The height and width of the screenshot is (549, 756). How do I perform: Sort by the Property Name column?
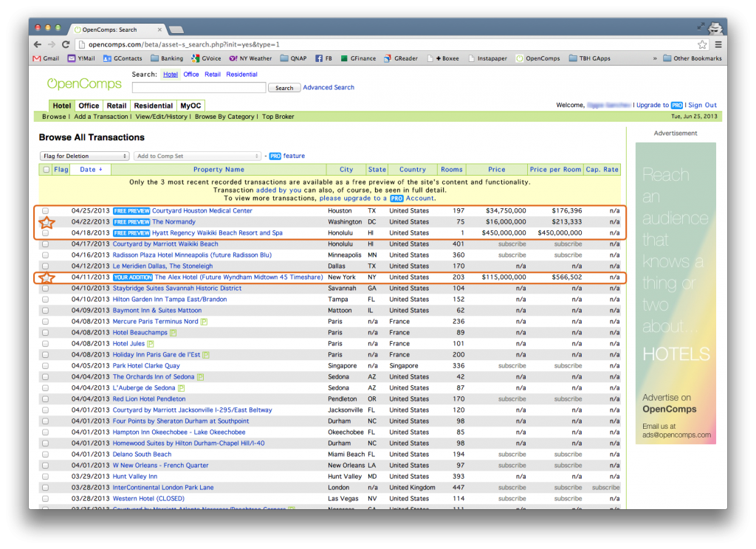tap(219, 170)
